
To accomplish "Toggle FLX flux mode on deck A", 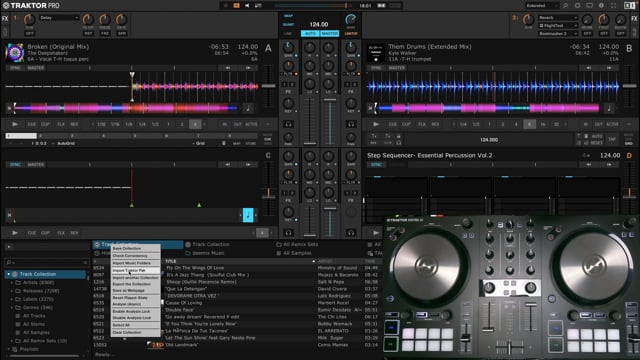I will [61, 124].
